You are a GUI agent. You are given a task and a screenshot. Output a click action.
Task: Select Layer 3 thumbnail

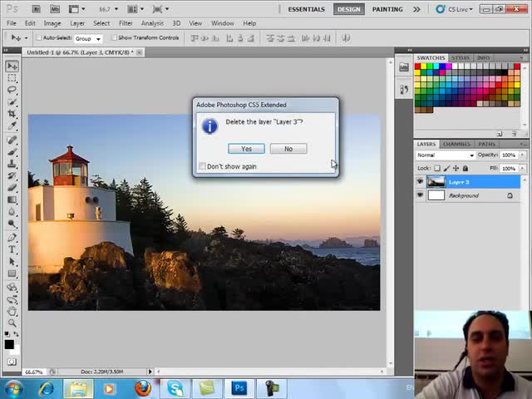[436, 182]
